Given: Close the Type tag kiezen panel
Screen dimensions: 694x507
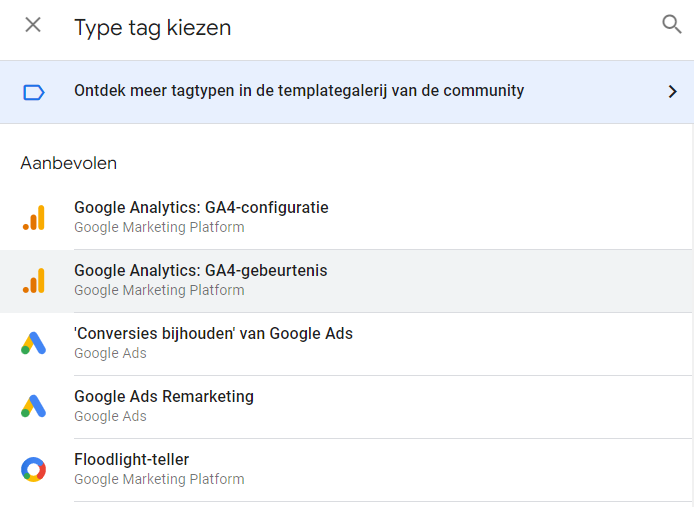Looking at the screenshot, I should click(33, 25).
